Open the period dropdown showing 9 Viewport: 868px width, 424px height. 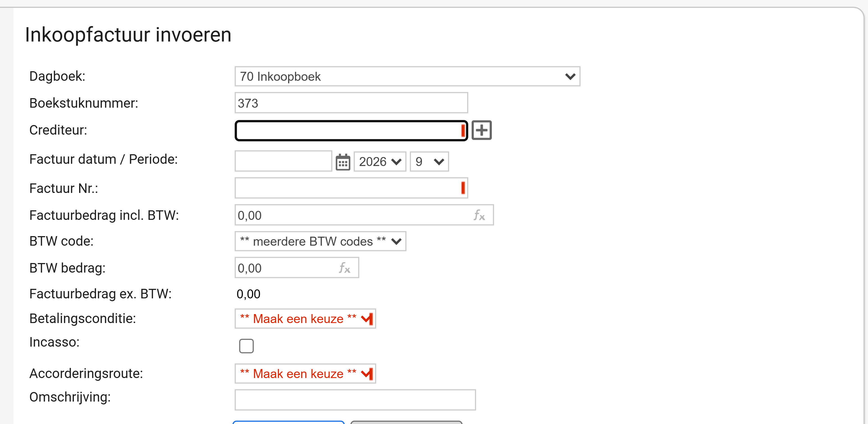click(429, 162)
